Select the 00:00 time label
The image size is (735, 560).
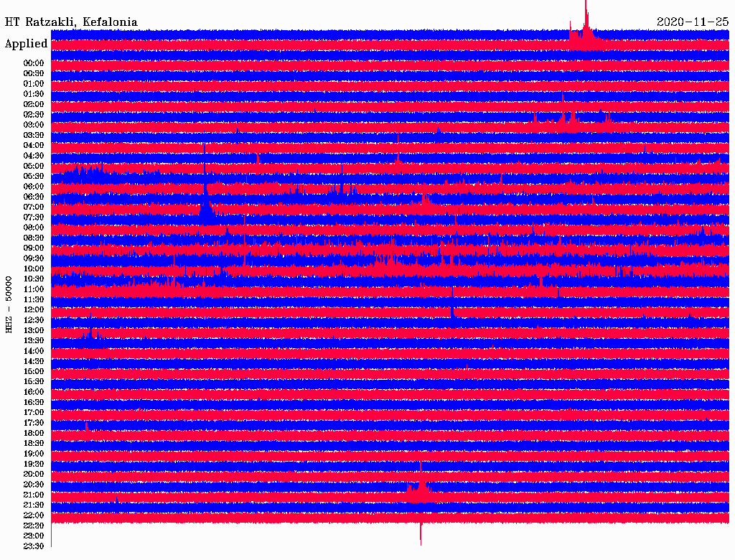34,63
